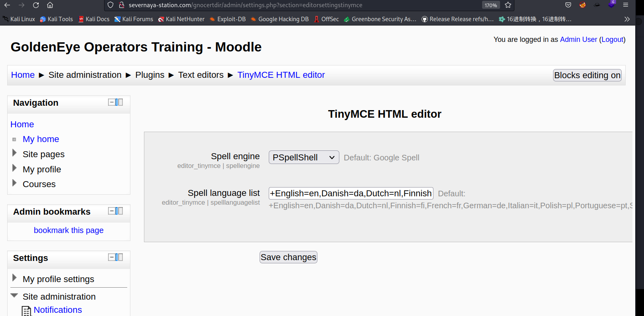Open the Notifications admin link

click(58, 310)
